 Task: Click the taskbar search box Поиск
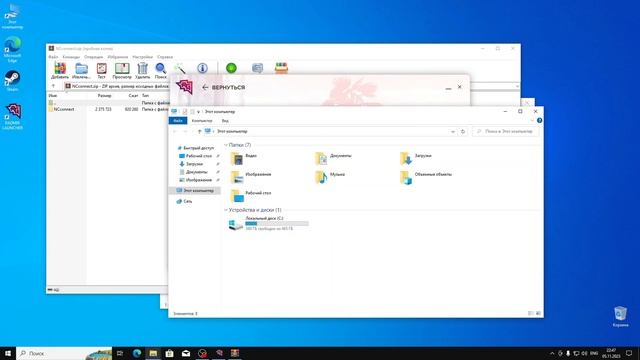(x=64, y=353)
